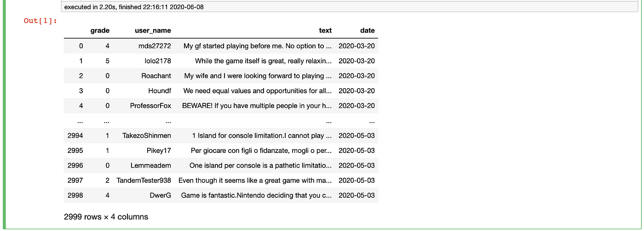Click row index 4 of the dataframe
Screen dimensions: 644x231
(x=81, y=106)
